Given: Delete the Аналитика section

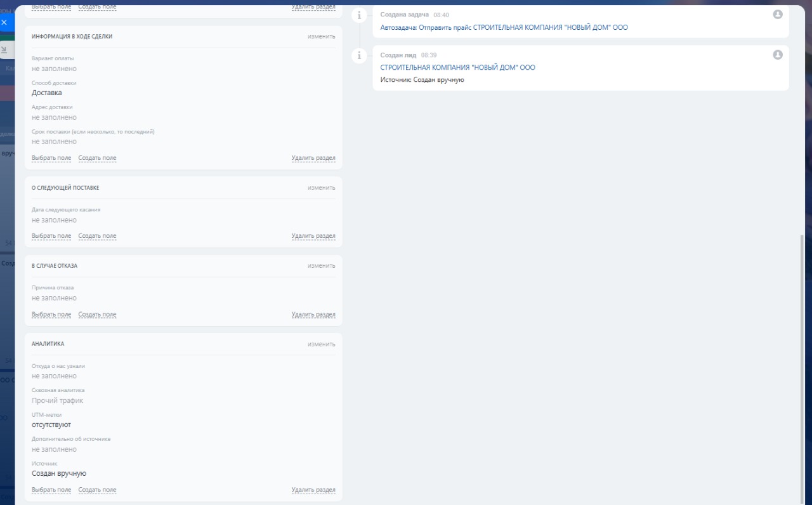Looking at the screenshot, I should pos(313,490).
